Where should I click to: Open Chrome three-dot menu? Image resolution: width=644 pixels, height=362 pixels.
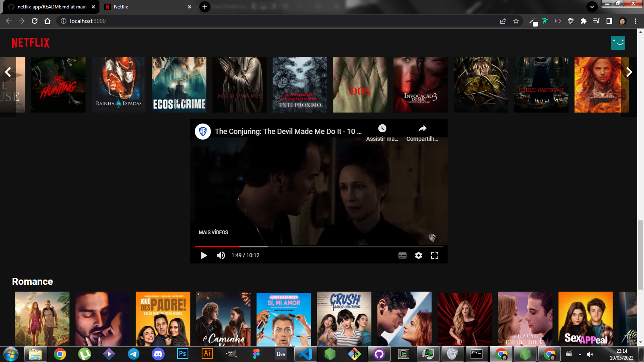click(x=636, y=21)
